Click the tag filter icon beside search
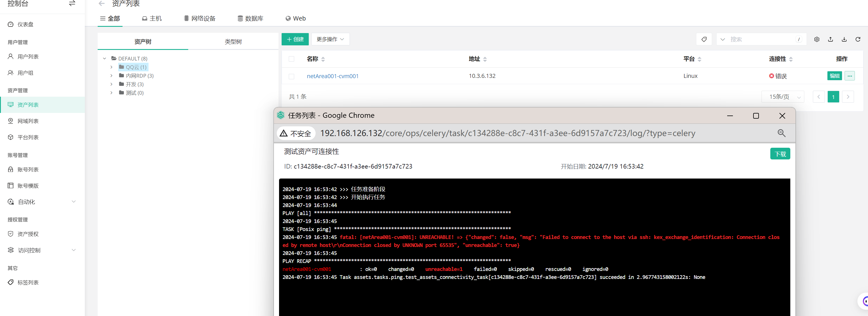 704,39
